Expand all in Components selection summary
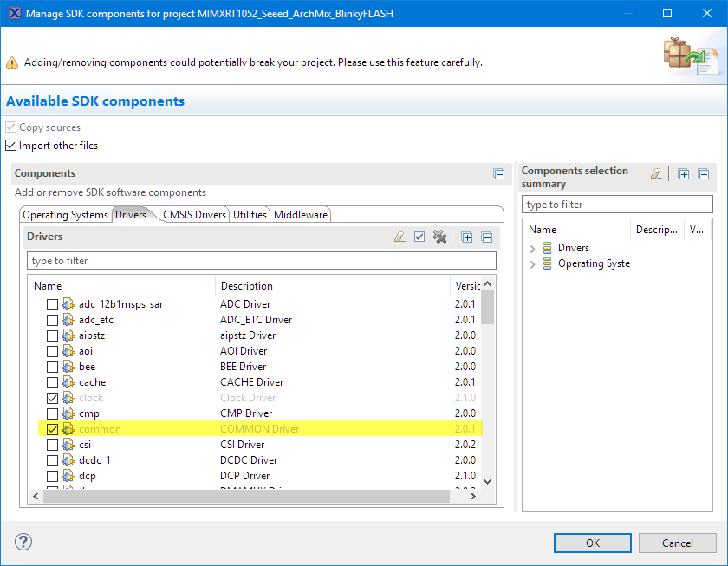 (x=684, y=174)
